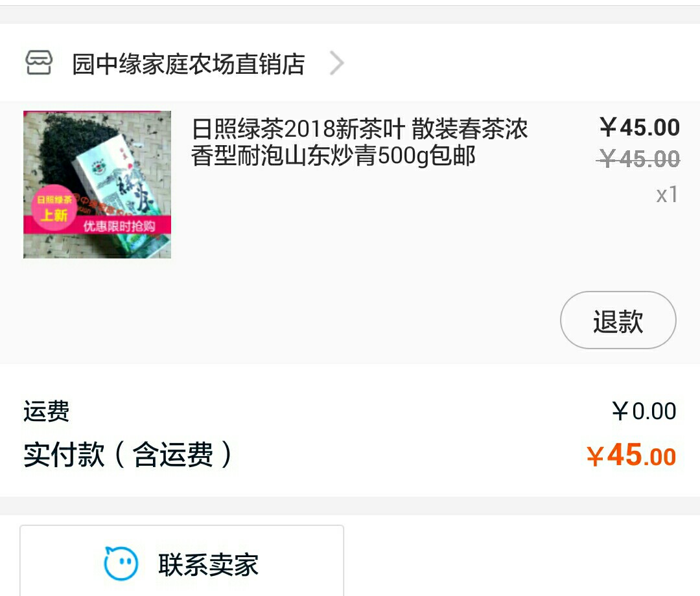Tap the struck-through original price ¥45.00

coord(638,159)
